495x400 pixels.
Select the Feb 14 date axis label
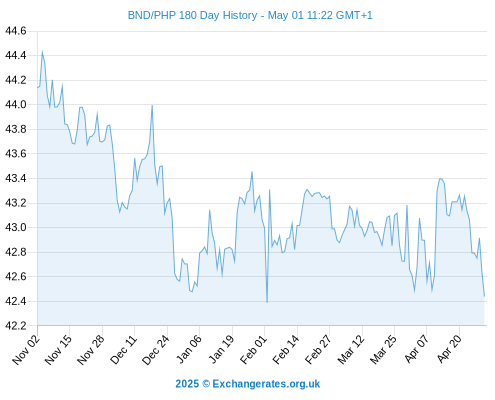(286, 349)
